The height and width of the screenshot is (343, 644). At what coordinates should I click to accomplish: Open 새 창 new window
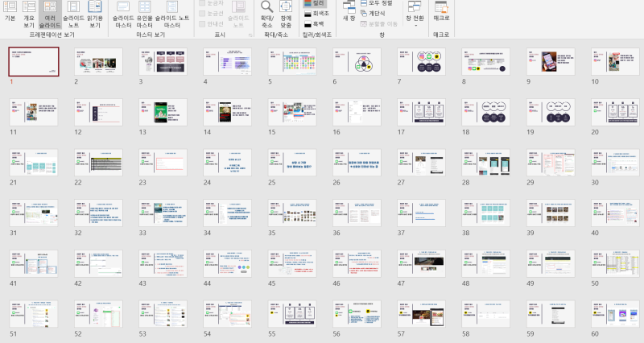(349, 11)
